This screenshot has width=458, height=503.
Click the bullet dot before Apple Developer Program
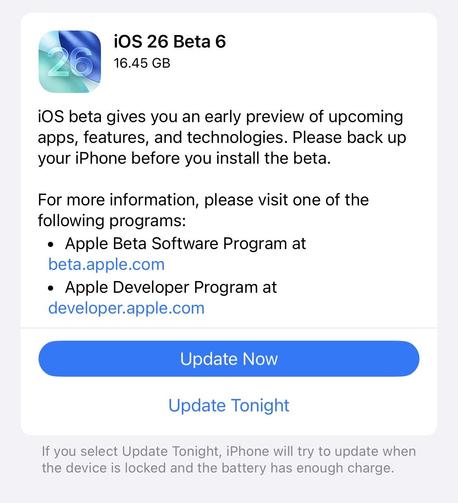51,288
